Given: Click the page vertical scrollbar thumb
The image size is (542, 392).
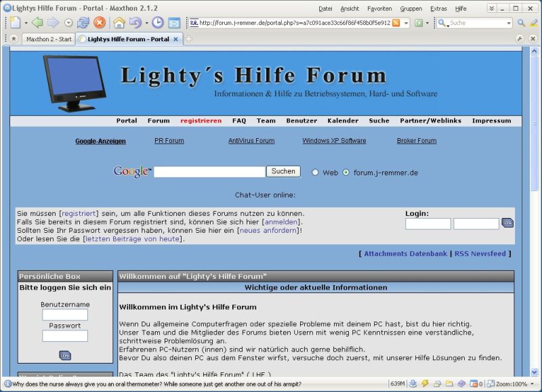Looking at the screenshot, I should [535, 123].
